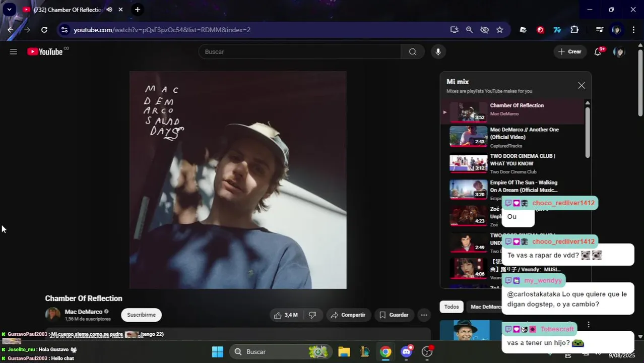The height and width of the screenshot is (363, 644).
Task: Open more actions ellipsis under the video
Action: [424, 315]
